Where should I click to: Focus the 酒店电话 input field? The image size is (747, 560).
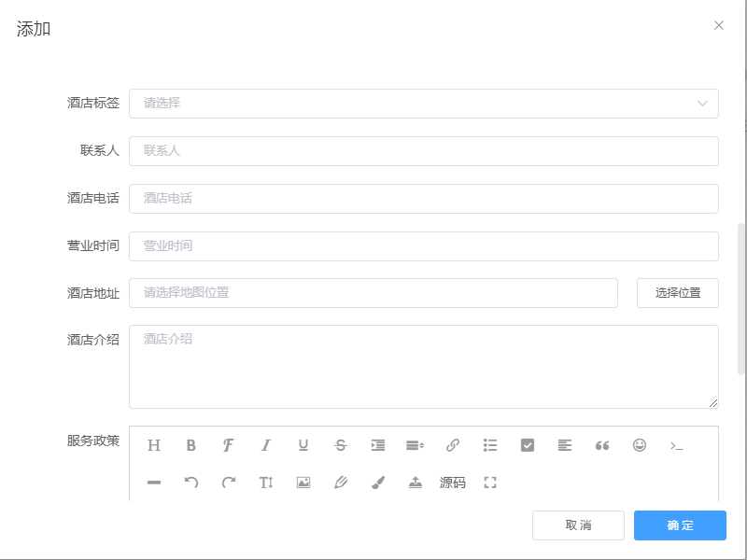click(424, 199)
